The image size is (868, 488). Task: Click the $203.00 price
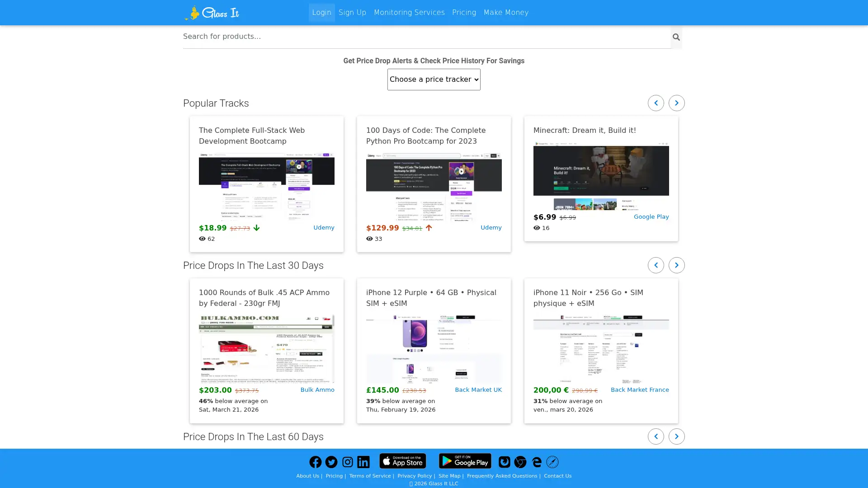(x=215, y=390)
